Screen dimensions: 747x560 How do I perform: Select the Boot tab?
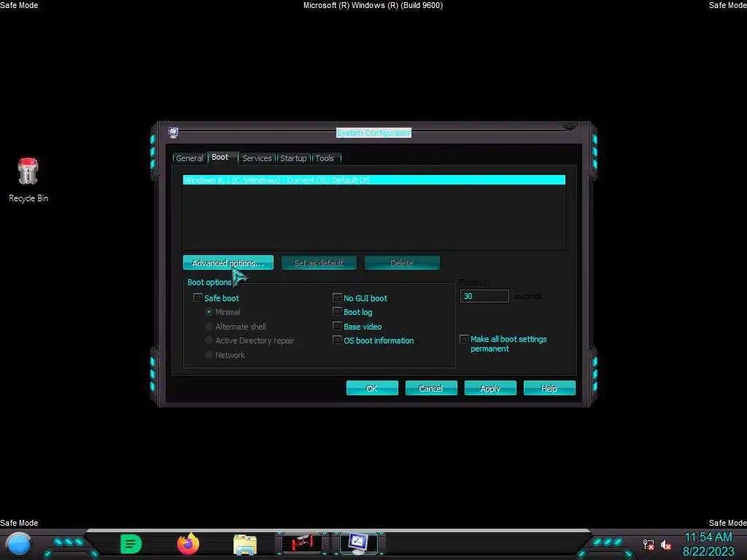point(220,157)
